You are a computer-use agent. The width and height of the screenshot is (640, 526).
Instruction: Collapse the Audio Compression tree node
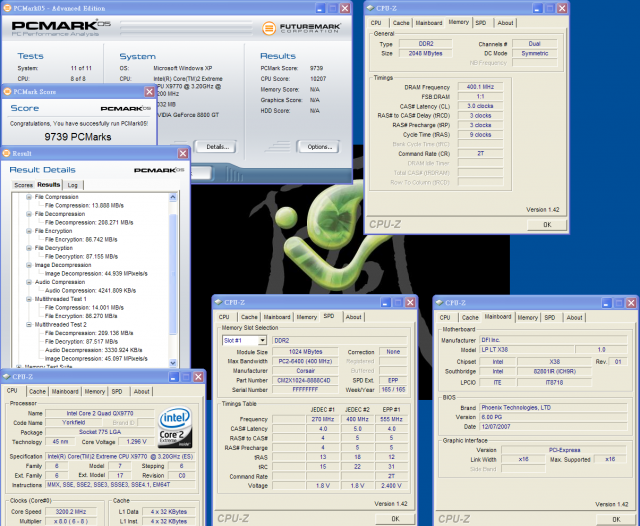pyautogui.click(x=29, y=282)
